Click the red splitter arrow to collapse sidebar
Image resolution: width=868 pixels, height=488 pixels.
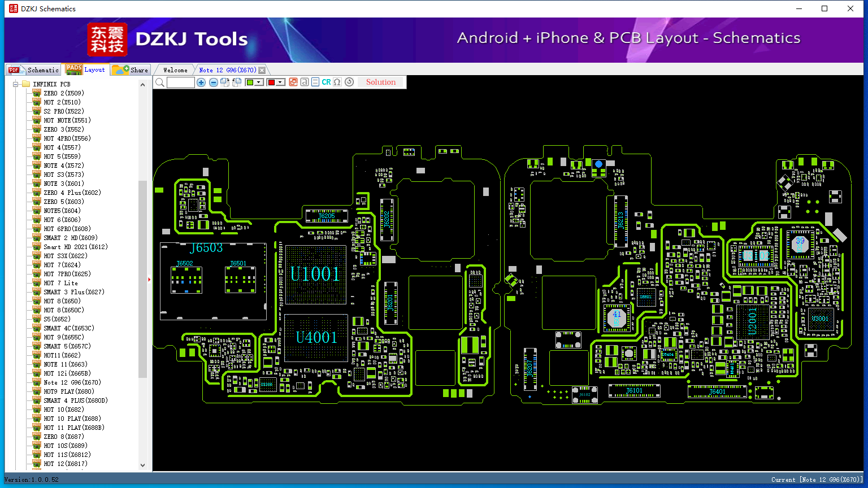[x=149, y=279]
